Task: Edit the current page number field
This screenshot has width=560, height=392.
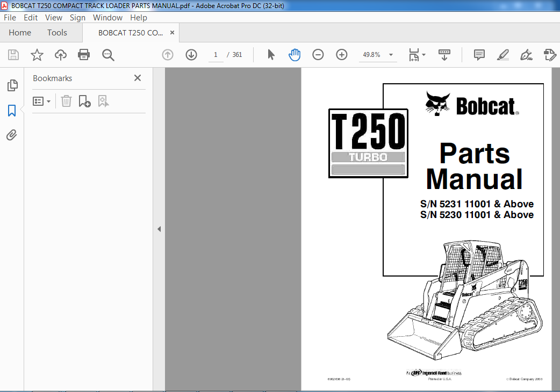Action: [216, 55]
